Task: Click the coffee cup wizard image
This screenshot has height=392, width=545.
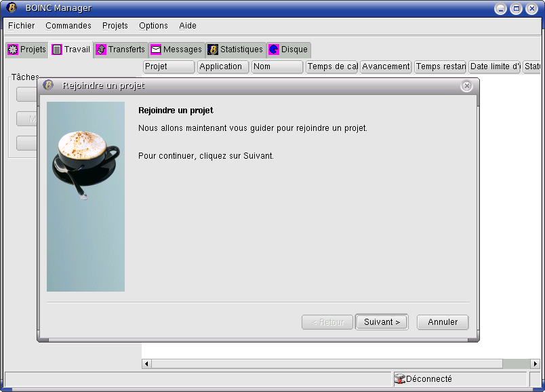Action: (85, 197)
